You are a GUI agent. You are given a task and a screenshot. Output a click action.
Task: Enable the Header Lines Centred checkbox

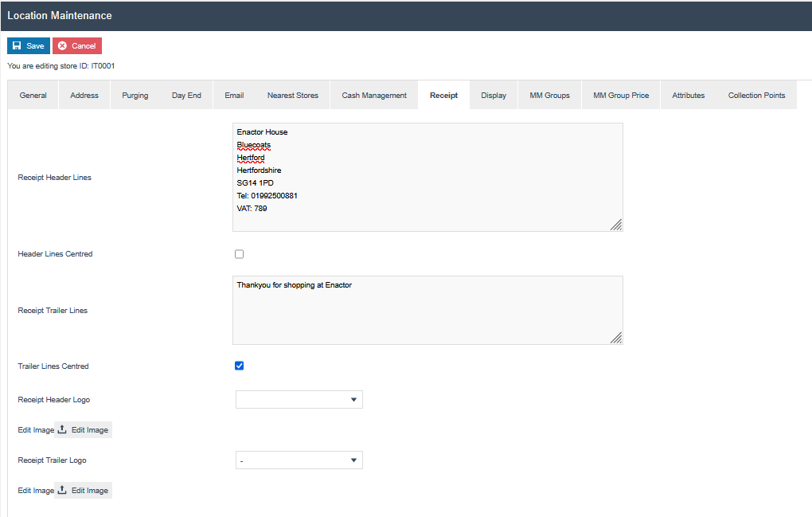tap(240, 254)
